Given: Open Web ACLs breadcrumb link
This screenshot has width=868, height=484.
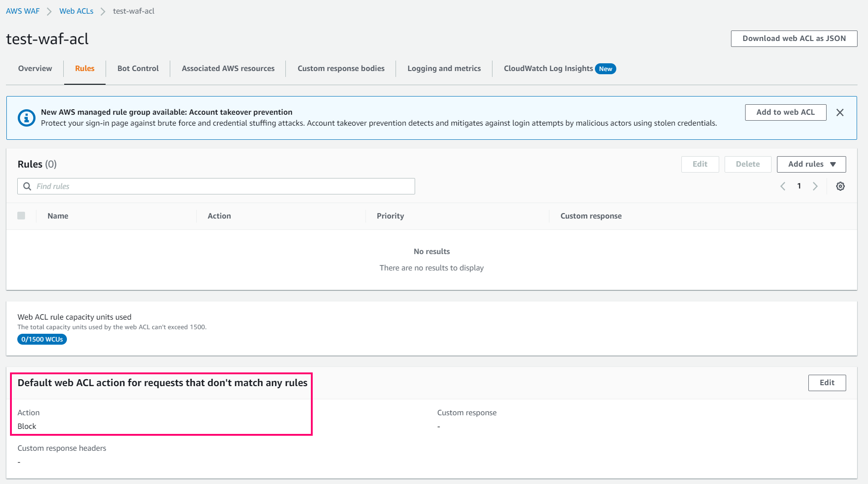Looking at the screenshot, I should point(76,11).
